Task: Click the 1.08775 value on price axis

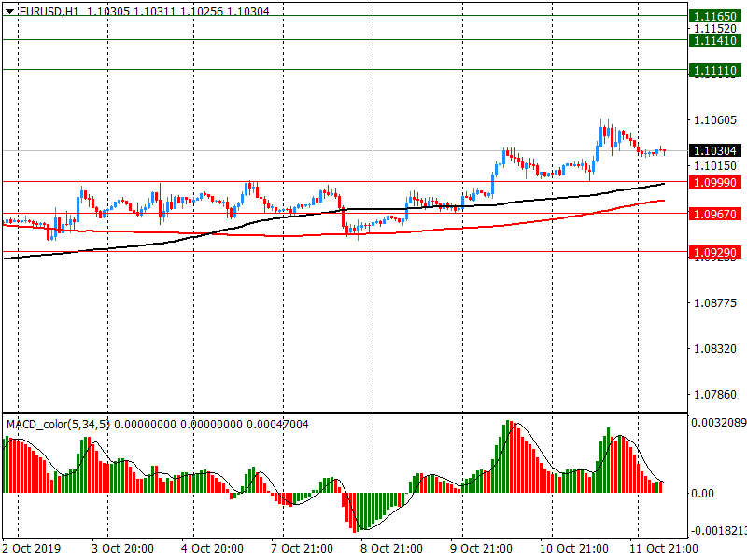Action: (x=714, y=302)
